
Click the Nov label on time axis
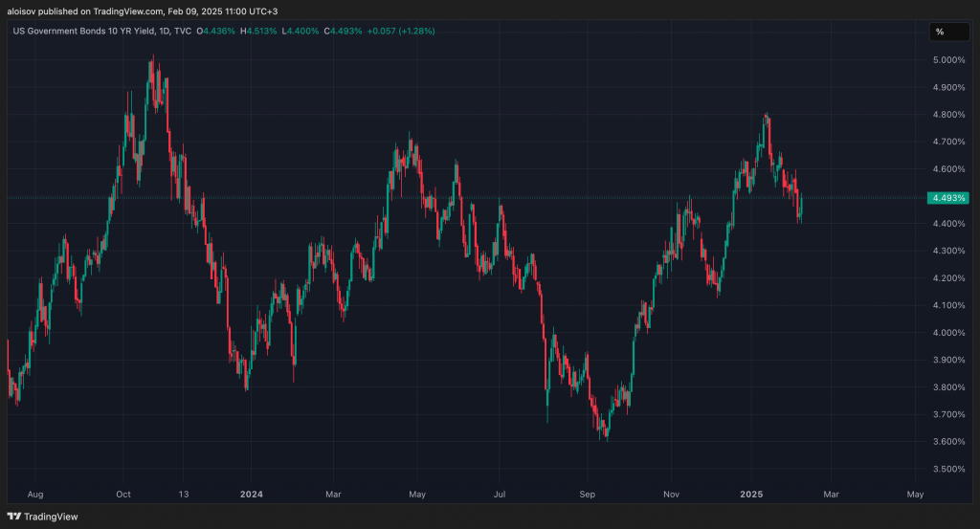pos(671,495)
